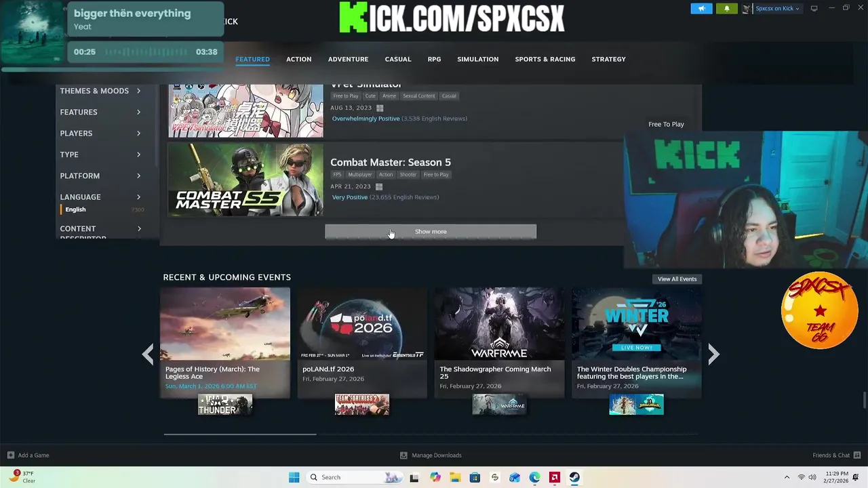This screenshot has height=488, width=868.
Task: Switch to Steam icon on taskbar
Action: tap(574, 477)
